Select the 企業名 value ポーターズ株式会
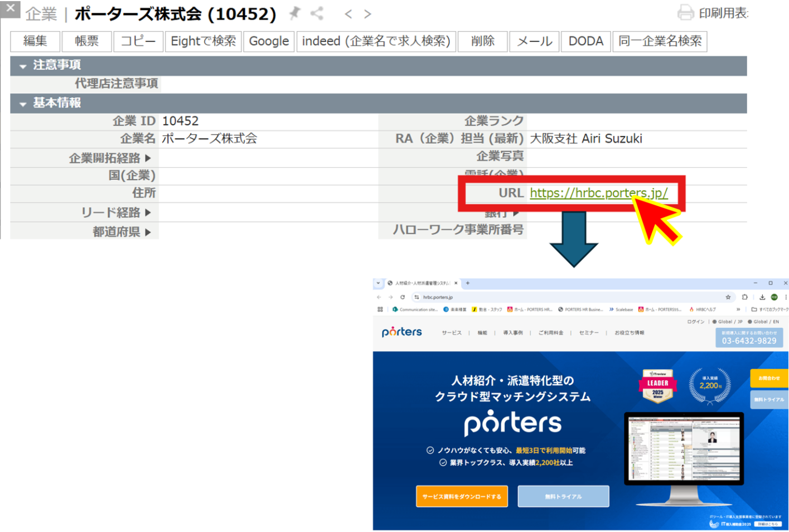The height and width of the screenshot is (532, 789). tap(209, 139)
